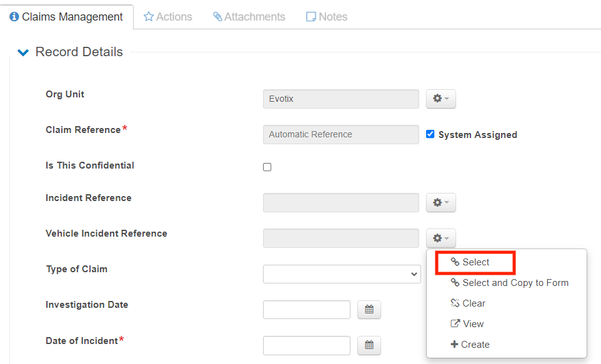Open the Date of Incident calendar picker
Viewport: 601px width, 364px height.
pos(369,345)
